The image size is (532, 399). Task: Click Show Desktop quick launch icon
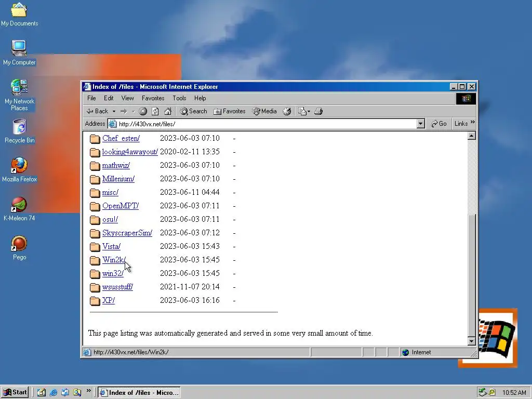(x=42, y=393)
